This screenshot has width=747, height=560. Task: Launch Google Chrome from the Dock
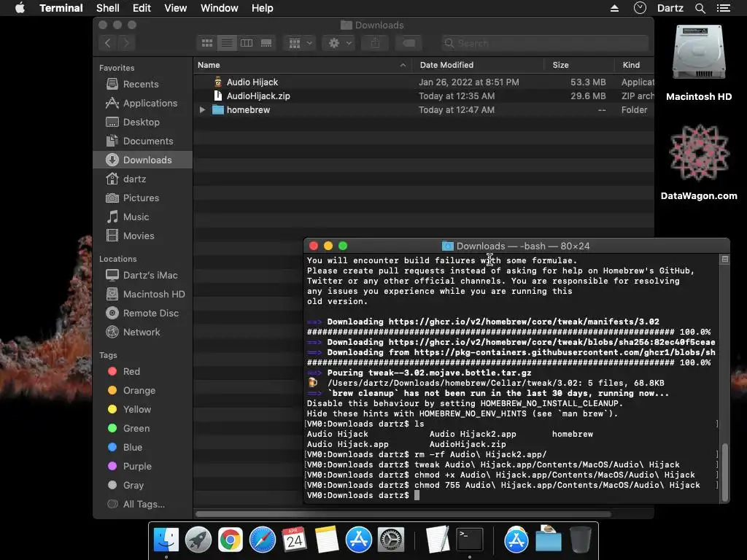pos(230,540)
